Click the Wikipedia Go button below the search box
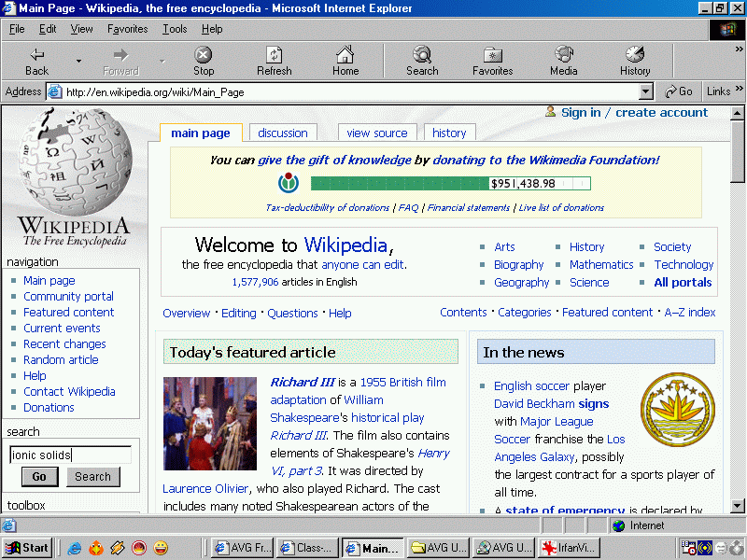Viewport: 747px width, 560px height. click(x=39, y=477)
